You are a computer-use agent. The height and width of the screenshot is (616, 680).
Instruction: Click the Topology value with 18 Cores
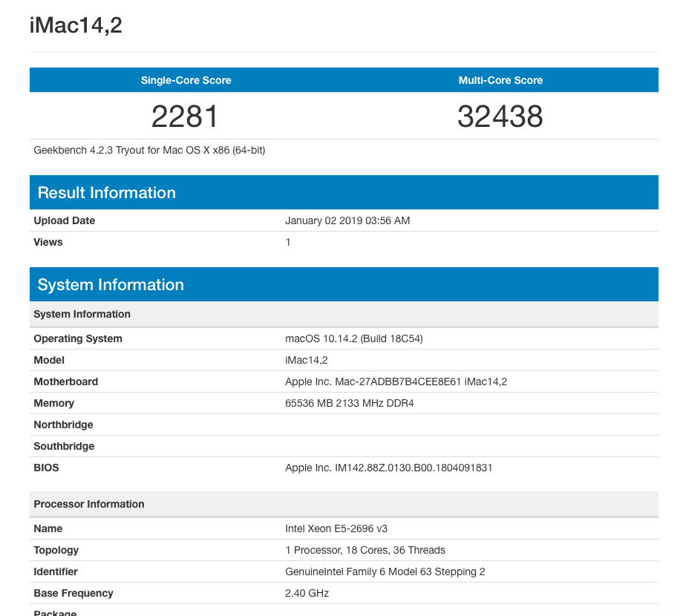pyautogui.click(x=365, y=550)
